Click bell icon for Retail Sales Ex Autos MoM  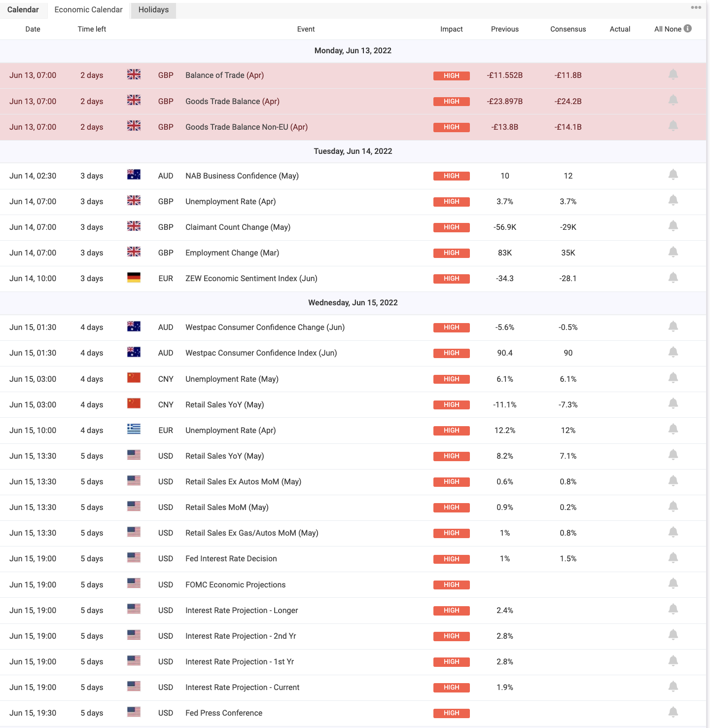(x=673, y=481)
